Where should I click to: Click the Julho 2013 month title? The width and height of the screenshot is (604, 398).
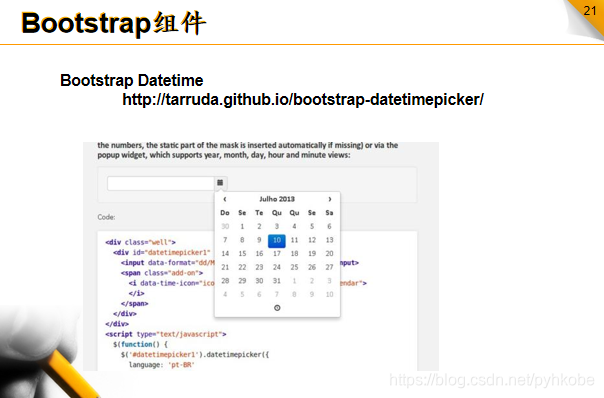point(277,199)
